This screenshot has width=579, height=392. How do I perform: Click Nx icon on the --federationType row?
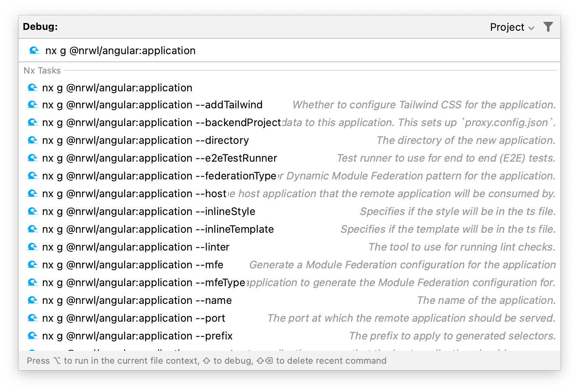33,176
